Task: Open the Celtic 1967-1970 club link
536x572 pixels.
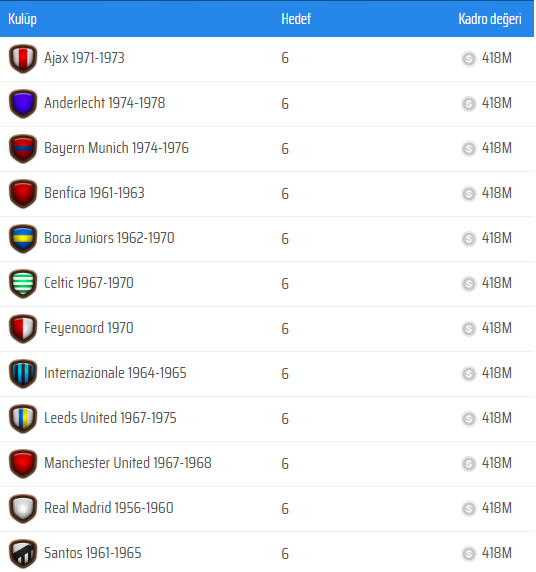Action: 89,283
